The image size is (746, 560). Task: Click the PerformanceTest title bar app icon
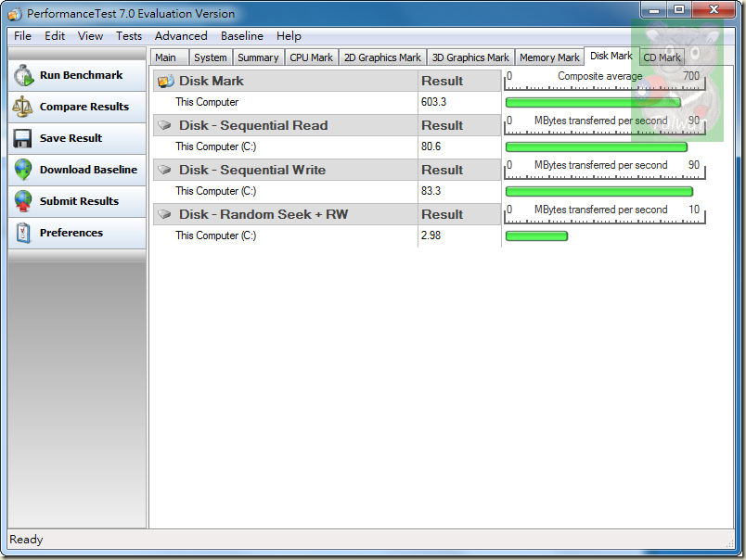[x=15, y=14]
